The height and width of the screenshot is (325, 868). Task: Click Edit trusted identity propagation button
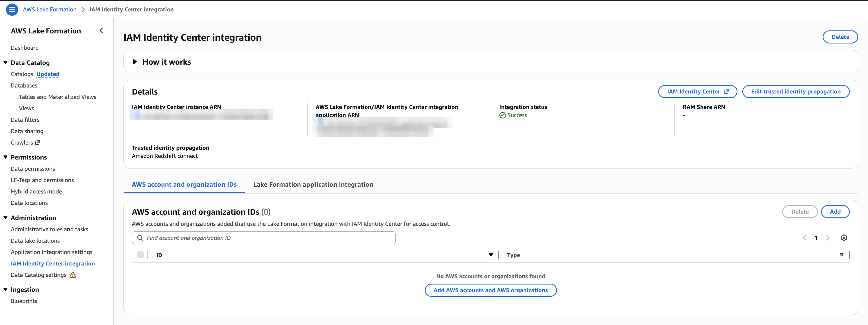click(x=796, y=92)
